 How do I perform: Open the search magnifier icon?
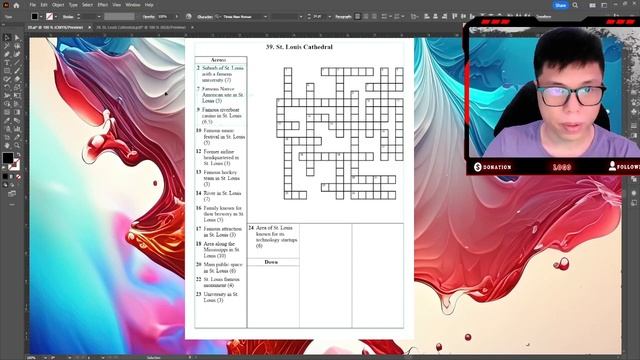(x=575, y=5)
